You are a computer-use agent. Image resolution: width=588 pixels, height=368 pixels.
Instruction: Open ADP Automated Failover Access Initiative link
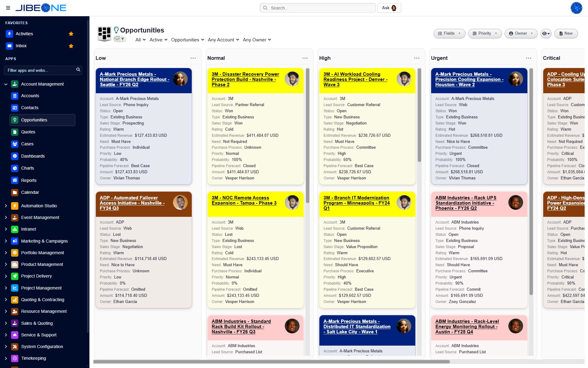(132, 203)
